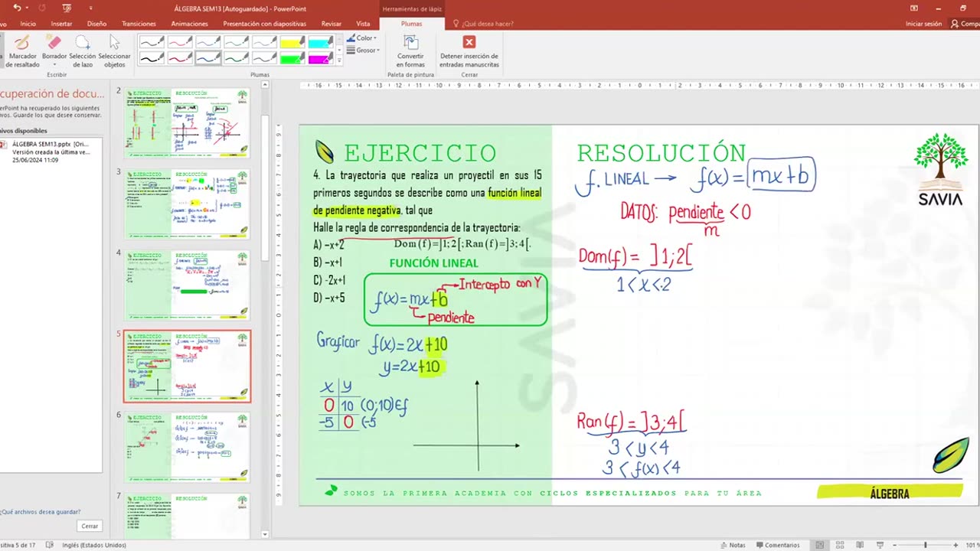The image size is (980, 551).
Task: Select slide 2 thumbnail
Action: [187, 122]
